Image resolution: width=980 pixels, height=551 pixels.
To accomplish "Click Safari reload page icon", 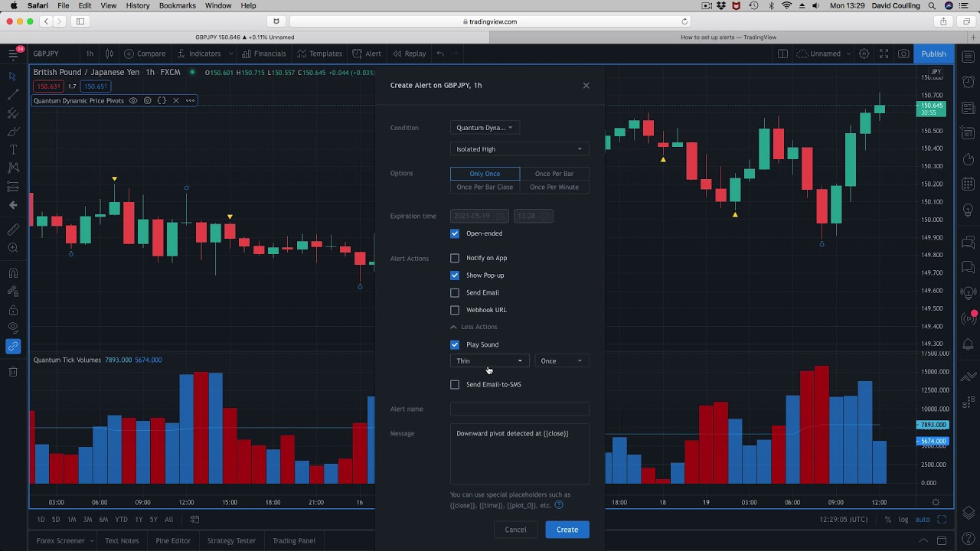I will coord(684,21).
